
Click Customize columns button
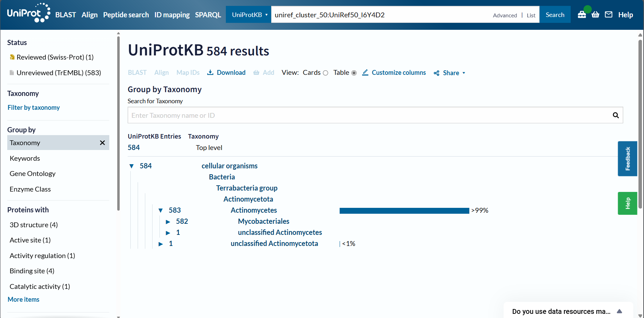coord(394,72)
